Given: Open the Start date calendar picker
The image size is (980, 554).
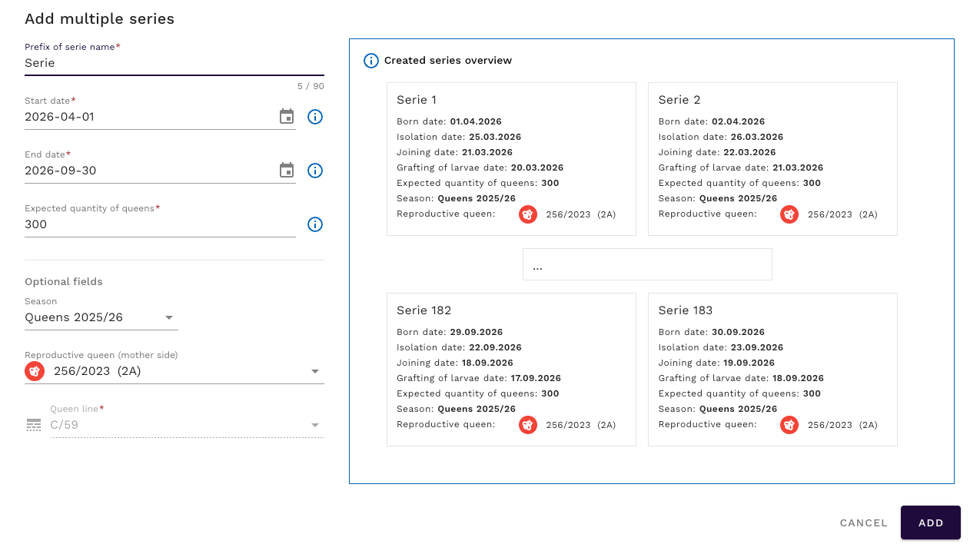Looking at the screenshot, I should pos(287,117).
